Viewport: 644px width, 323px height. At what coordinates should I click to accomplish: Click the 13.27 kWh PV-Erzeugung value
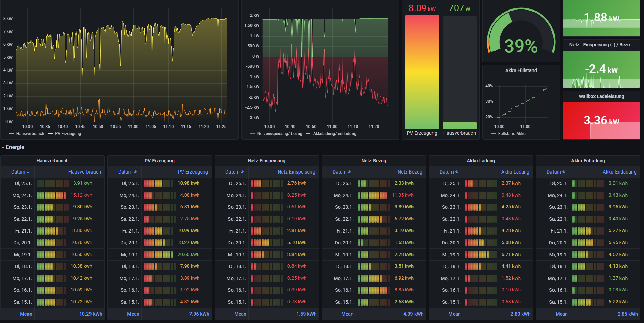(188, 242)
